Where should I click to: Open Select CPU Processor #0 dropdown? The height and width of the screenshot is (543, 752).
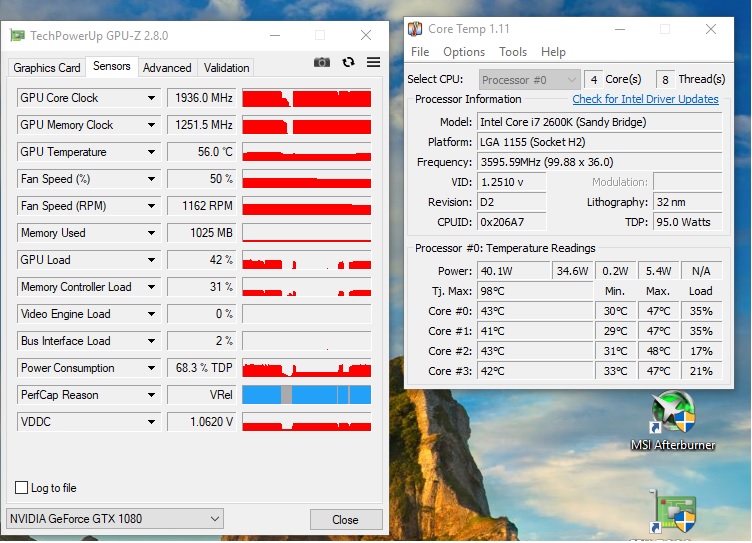click(x=529, y=80)
